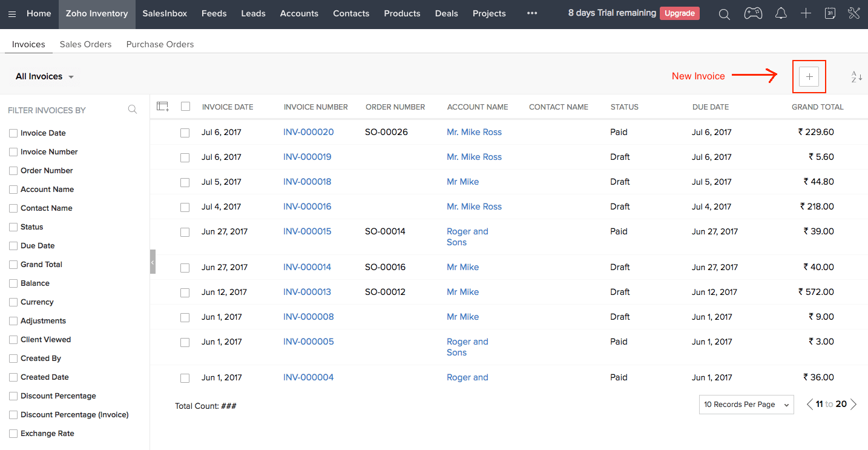Viewport: 868px width, 450px height.
Task: Open the setup tools icon
Action: pyautogui.click(x=854, y=13)
